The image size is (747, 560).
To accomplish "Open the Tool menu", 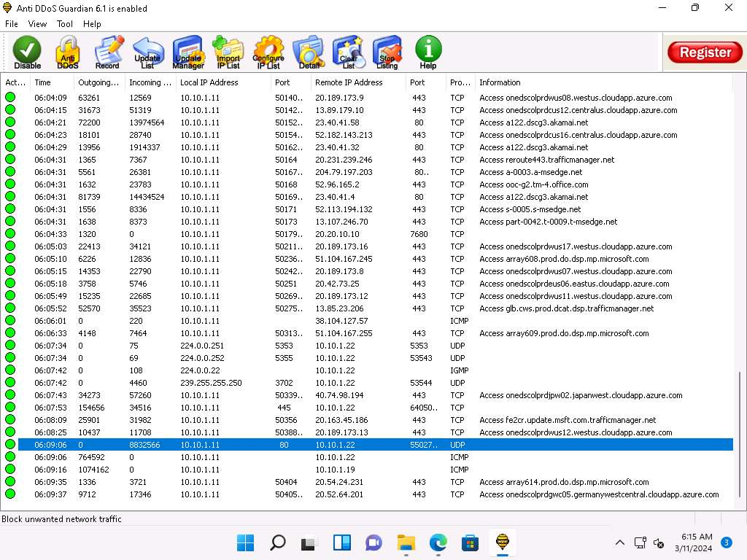I will tap(65, 24).
